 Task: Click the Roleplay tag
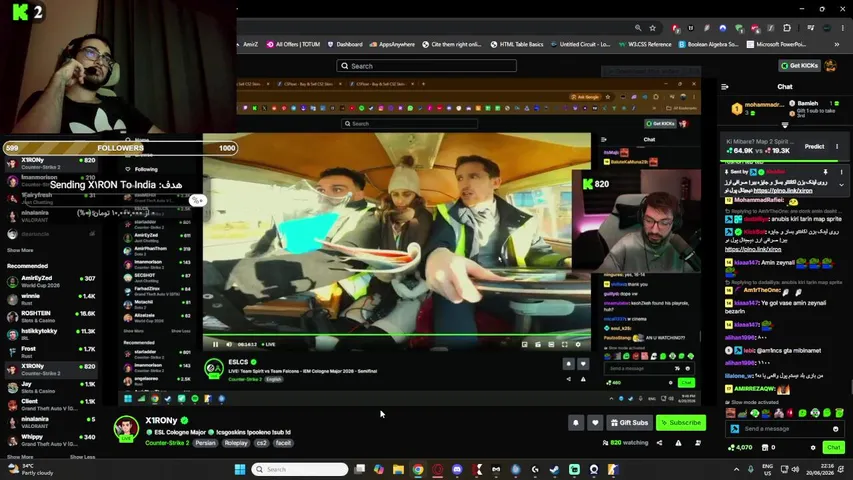(x=236, y=443)
